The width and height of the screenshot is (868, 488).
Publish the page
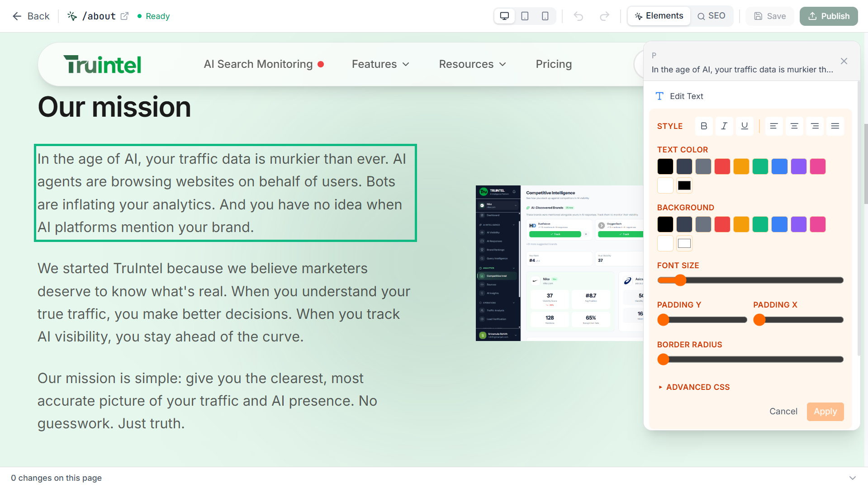(x=828, y=16)
